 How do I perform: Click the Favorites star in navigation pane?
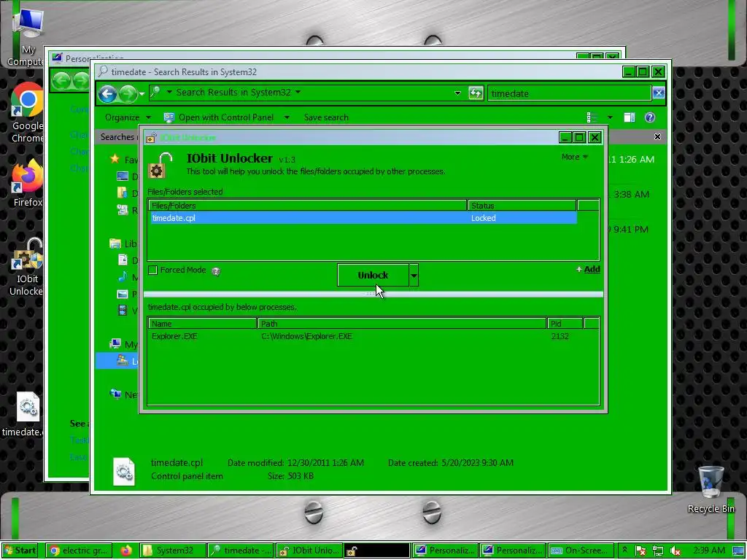click(115, 159)
